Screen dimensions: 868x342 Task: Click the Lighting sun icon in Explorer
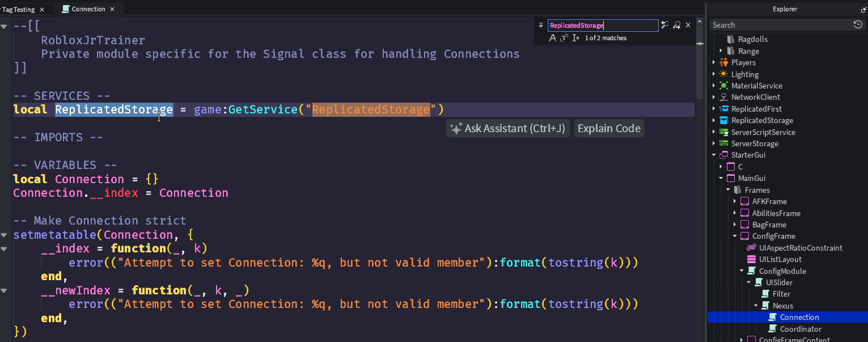click(723, 74)
